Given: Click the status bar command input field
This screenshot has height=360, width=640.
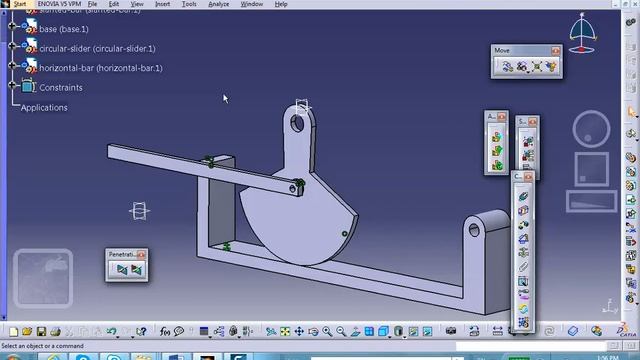Looking at the screenshot, I should tap(530, 346).
